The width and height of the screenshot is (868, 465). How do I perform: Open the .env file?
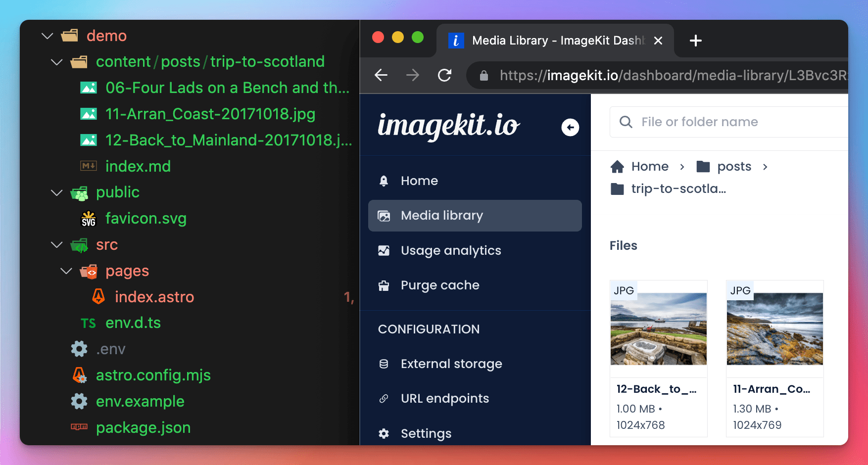pos(111,349)
